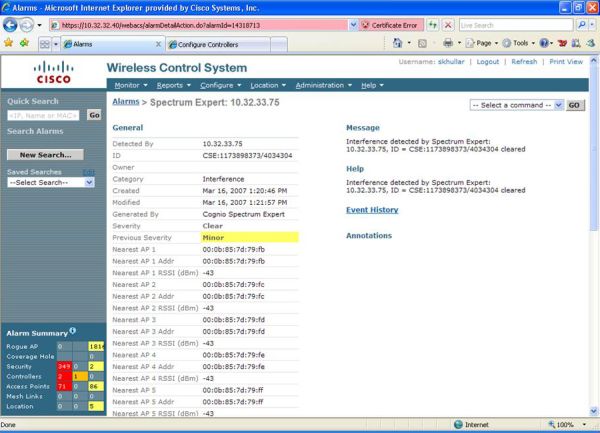The height and width of the screenshot is (433, 600).
Task: Click the Security red 349 cell
Action: tap(64, 366)
